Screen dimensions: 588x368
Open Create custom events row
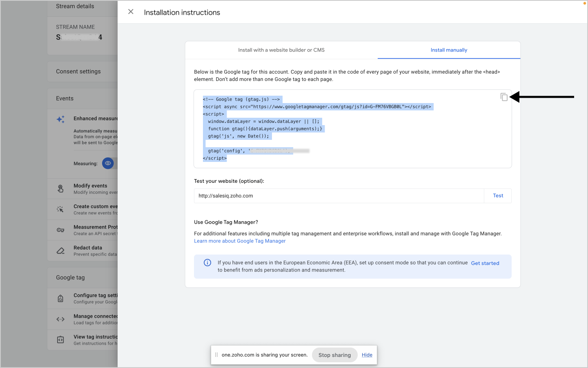[x=82, y=210]
